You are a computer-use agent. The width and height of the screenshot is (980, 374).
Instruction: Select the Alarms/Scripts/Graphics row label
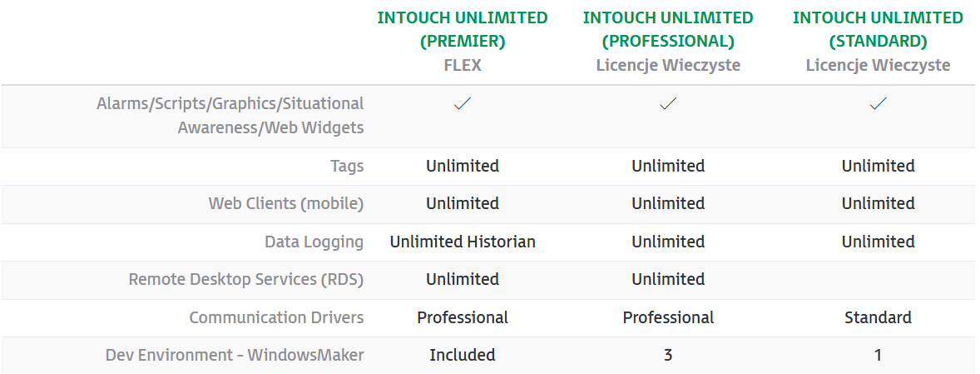pyautogui.click(x=230, y=116)
